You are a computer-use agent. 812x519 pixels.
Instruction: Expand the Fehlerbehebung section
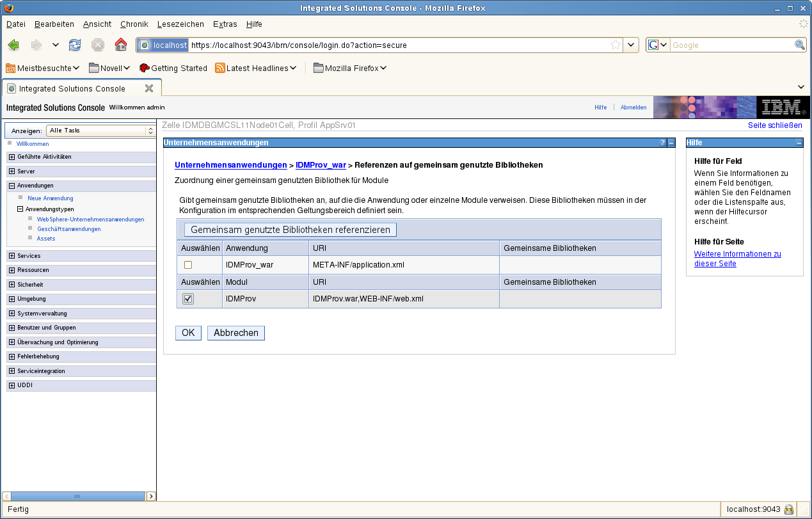(x=12, y=356)
